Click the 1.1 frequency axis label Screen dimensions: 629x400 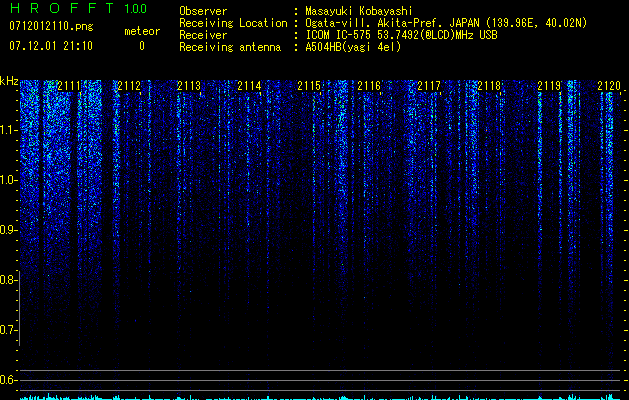(x=9, y=130)
